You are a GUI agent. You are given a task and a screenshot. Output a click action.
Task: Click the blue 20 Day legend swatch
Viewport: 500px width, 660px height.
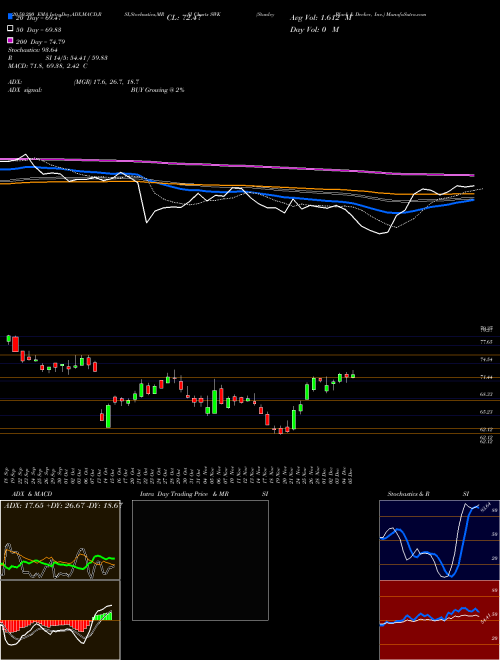click(10, 17)
